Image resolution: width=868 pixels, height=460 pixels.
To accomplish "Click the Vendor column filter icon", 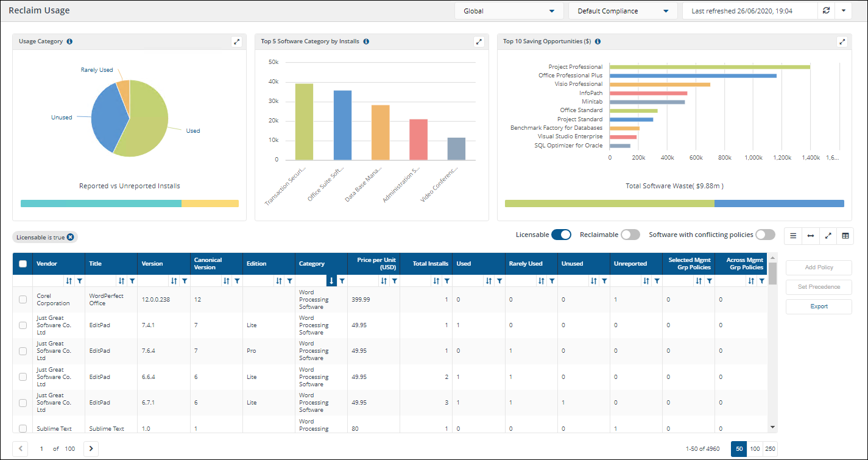I will pos(80,281).
